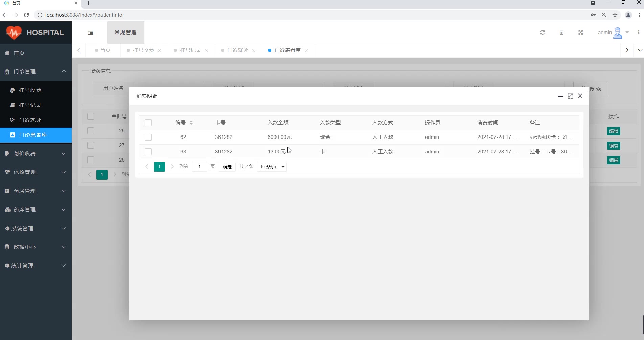Open a new browser tab
This screenshot has width=644, height=340.
[89, 3]
